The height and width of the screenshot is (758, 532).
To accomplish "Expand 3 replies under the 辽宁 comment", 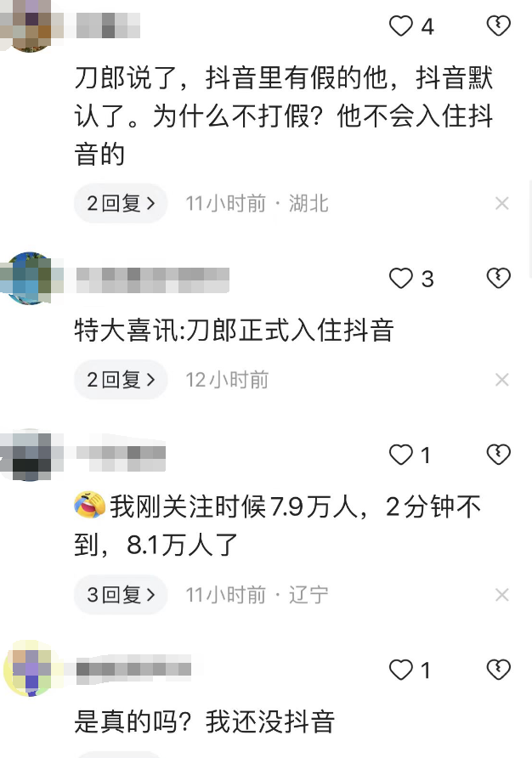I will point(121,595).
